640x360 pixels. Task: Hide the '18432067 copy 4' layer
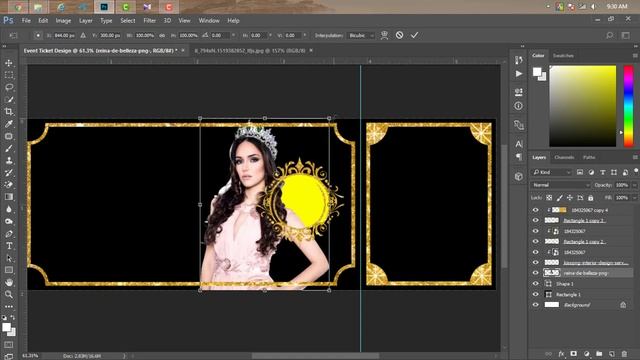click(x=536, y=210)
